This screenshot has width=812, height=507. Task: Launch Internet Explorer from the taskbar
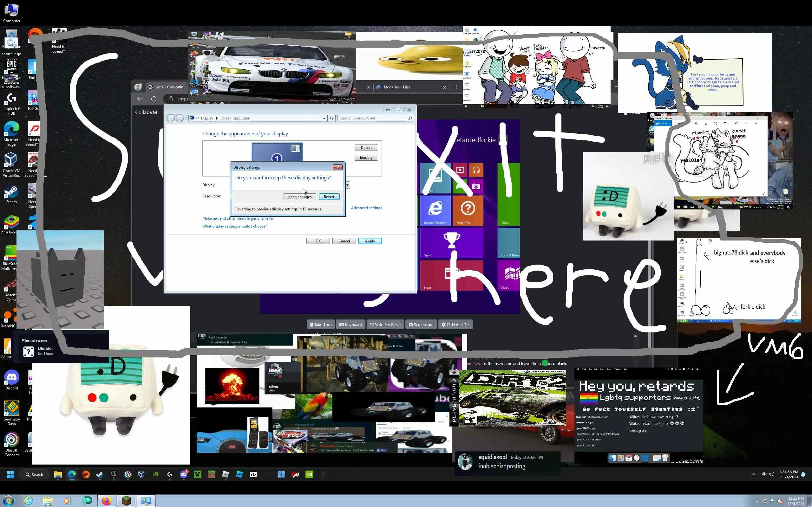coord(29,501)
